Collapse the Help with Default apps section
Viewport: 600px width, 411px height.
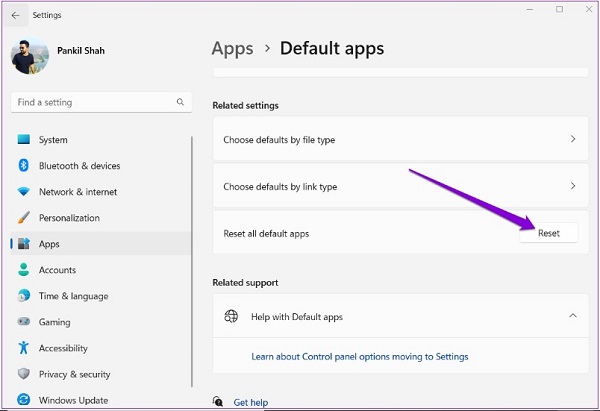(573, 316)
